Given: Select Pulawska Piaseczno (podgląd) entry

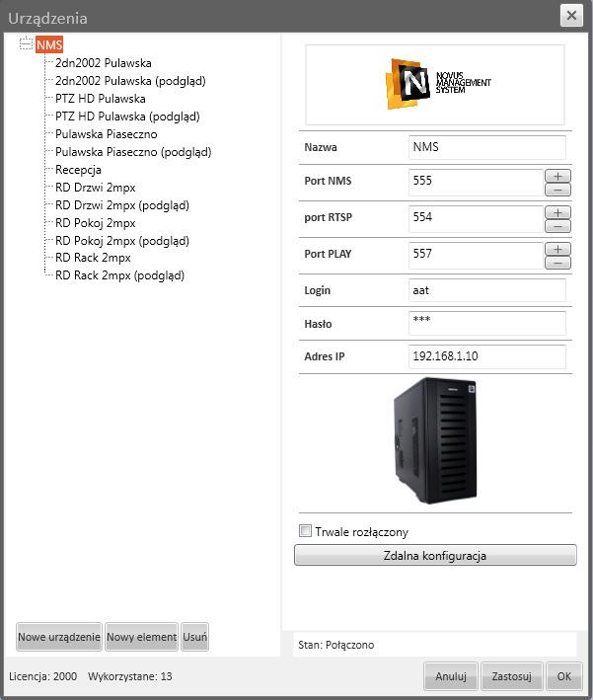Looking at the screenshot, I should (133, 152).
